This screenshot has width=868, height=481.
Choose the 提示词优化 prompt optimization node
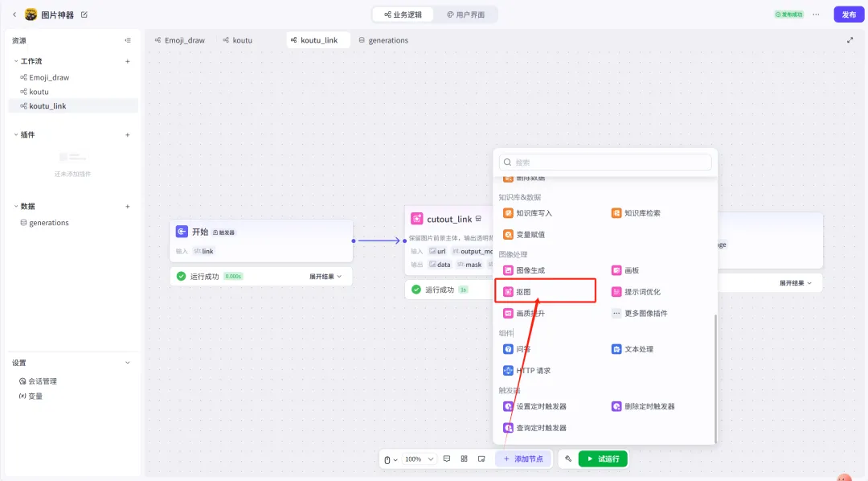pyautogui.click(x=641, y=292)
